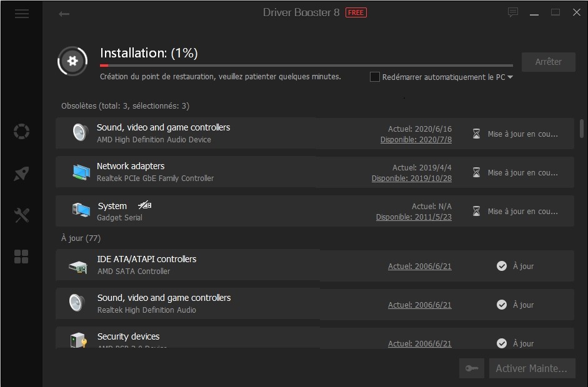Click the driver list scrollbar
Viewport: 588px width, 387px height.
click(x=582, y=129)
